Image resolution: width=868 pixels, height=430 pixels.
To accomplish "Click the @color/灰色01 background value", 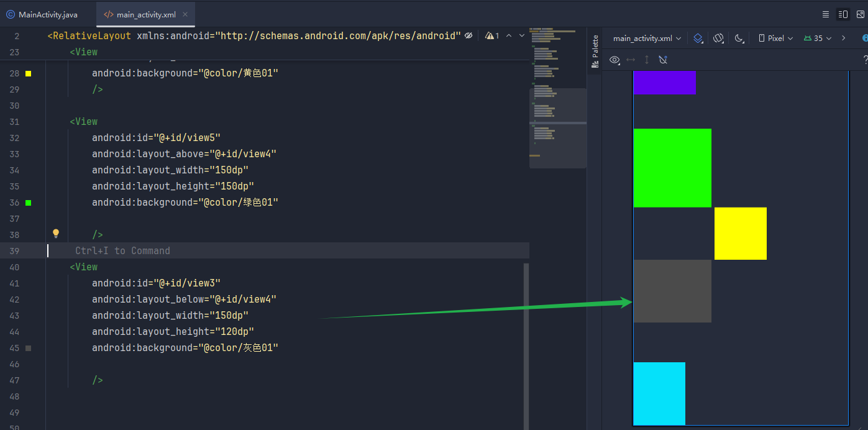I will coord(238,348).
